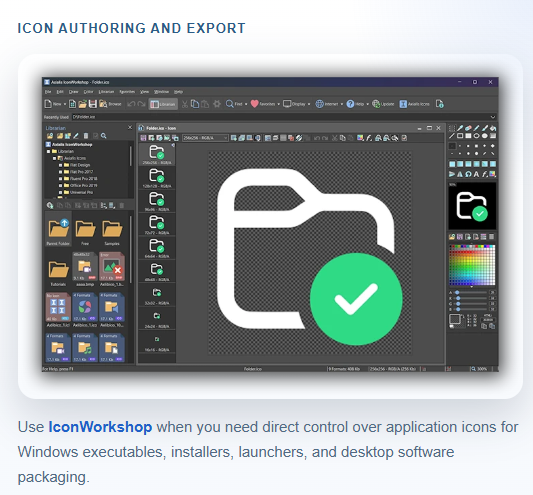Viewport: 533px width, 495px height.
Task: Select the Color Picker eyedropper tool
Action: coord(460,128)
